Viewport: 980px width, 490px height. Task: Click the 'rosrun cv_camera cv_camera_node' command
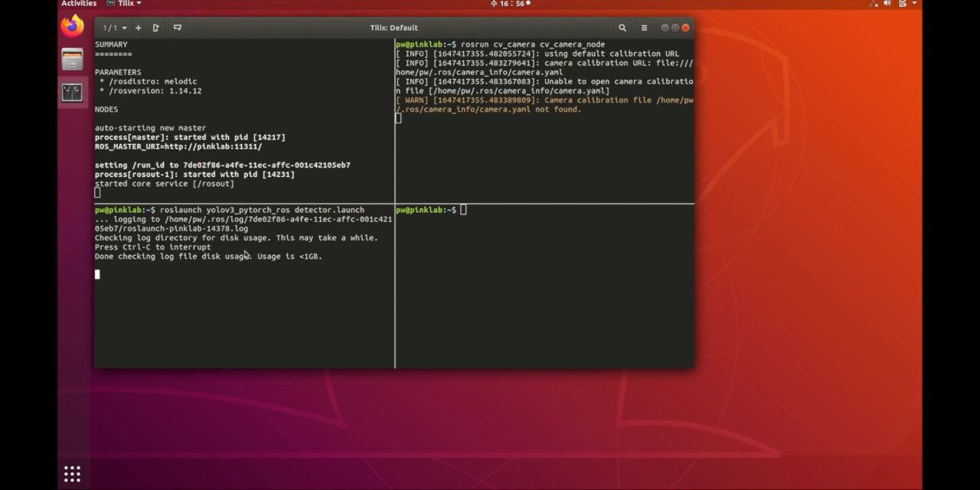tap(533, 44)
